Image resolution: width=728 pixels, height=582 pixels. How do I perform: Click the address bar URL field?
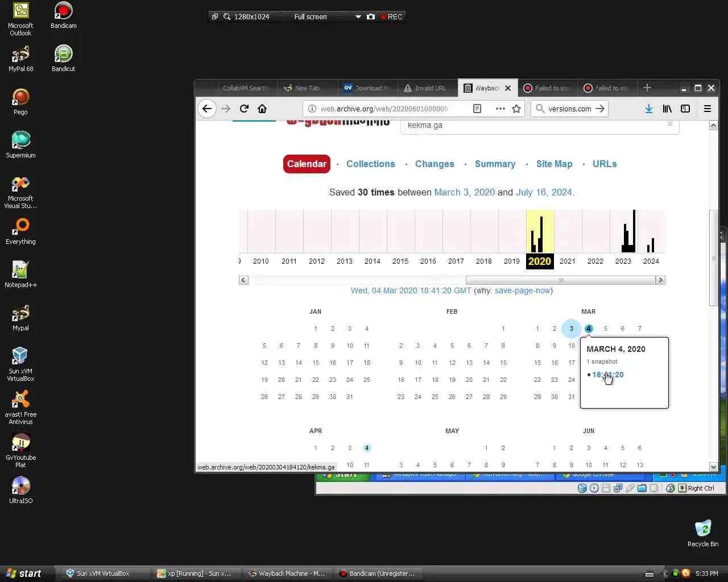point(384,109)
